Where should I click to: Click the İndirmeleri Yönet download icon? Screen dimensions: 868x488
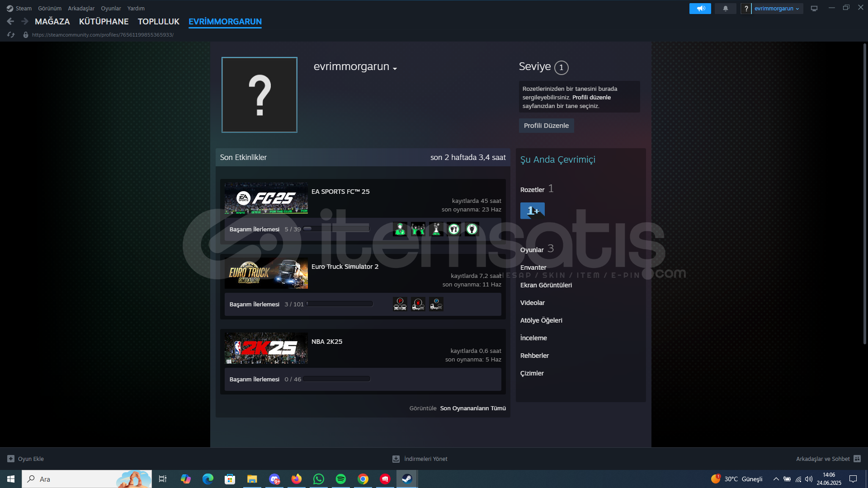[x=396, y=459]
